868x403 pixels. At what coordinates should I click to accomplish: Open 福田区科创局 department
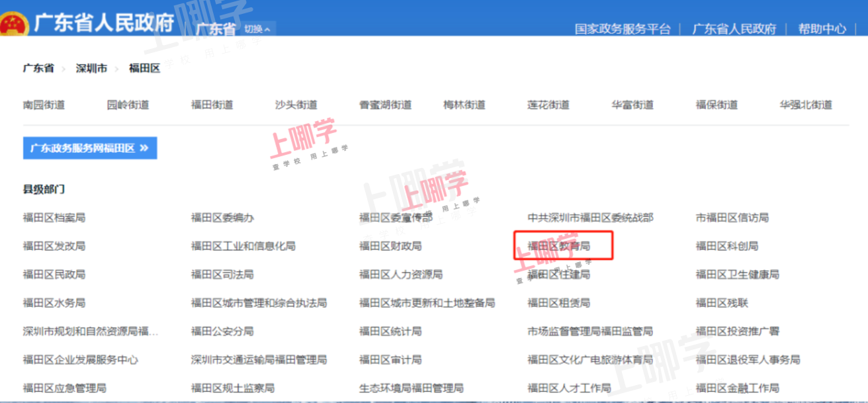[726, 246]
